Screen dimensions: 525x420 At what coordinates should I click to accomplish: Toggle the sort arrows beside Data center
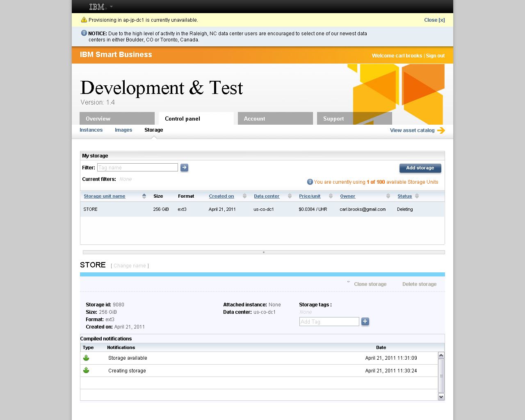click(290, 196)
